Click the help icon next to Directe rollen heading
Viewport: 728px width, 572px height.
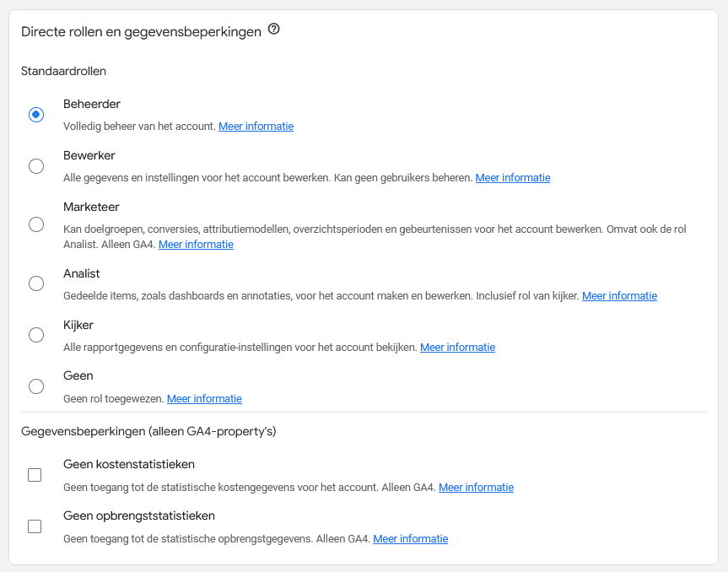click(x=274, y=30)
